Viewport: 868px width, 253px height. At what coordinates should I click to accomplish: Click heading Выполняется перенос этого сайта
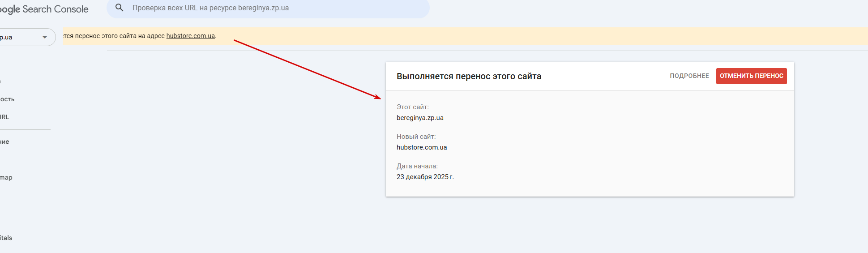[x=469, y=76]
